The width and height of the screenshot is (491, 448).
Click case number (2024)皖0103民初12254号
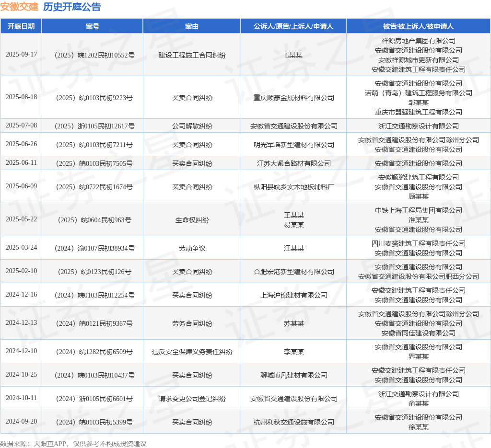click(94, 295)
